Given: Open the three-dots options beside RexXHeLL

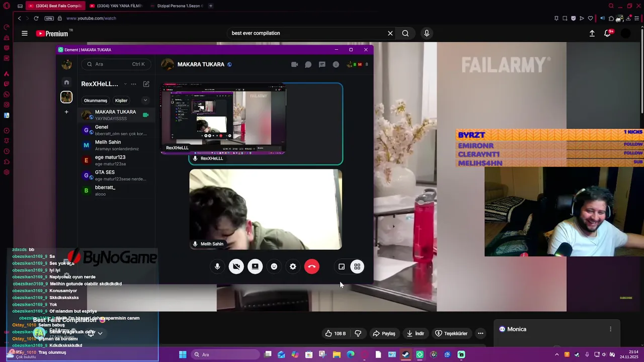Looking at the screenshot, I should 133,84.
